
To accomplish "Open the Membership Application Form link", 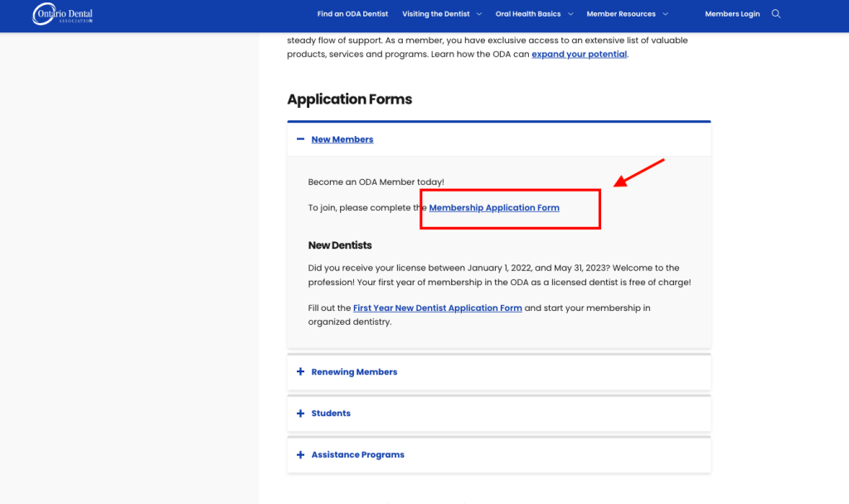I will click(x=494, y=208).
